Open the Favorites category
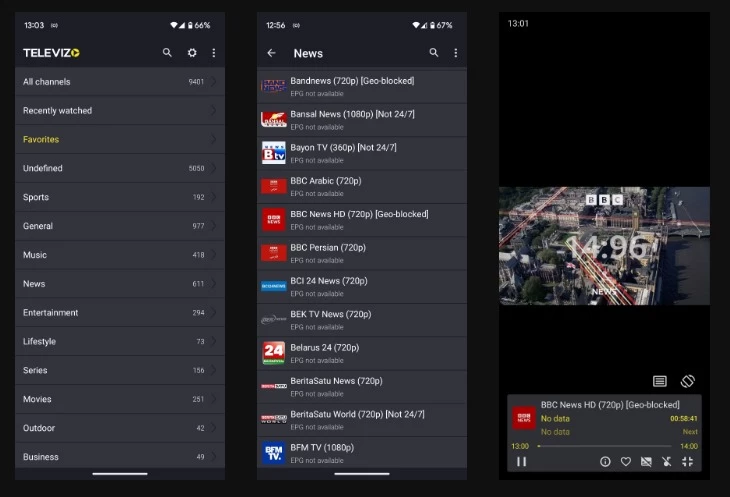The image size is (730, 497). pos(120,139)
